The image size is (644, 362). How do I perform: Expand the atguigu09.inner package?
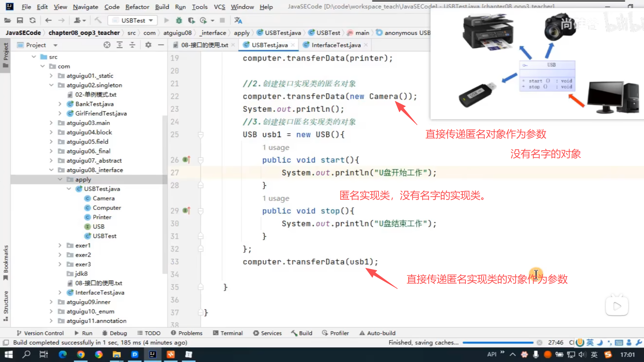(x=51, y=302)
